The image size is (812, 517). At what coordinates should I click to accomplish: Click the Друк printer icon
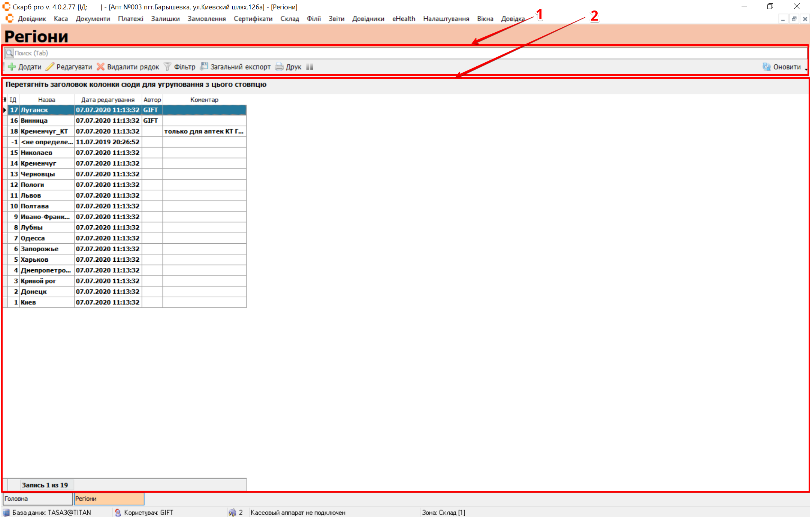coord(279,67)
